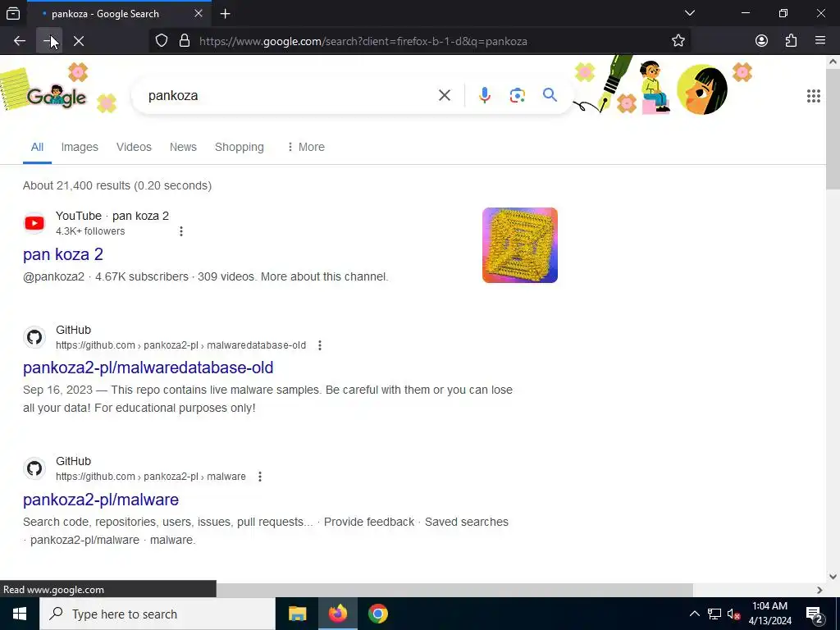Click the muted volume tray icon
This screenshot has width=840, height=630.
(x=733, y=614)
